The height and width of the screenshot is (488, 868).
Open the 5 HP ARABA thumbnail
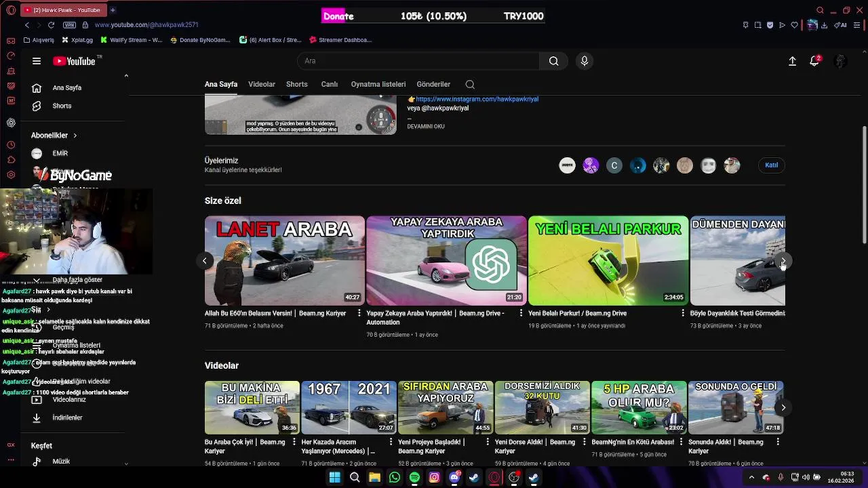[x=639, y=407]
